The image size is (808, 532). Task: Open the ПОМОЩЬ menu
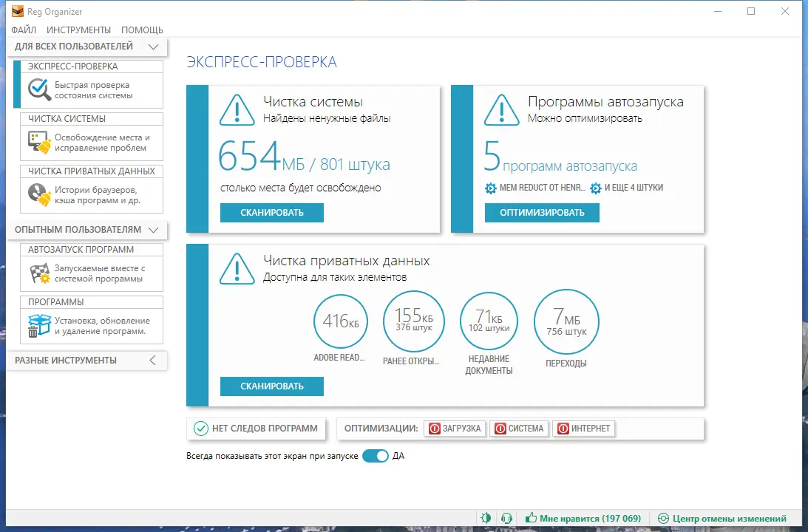pos(142,30)
